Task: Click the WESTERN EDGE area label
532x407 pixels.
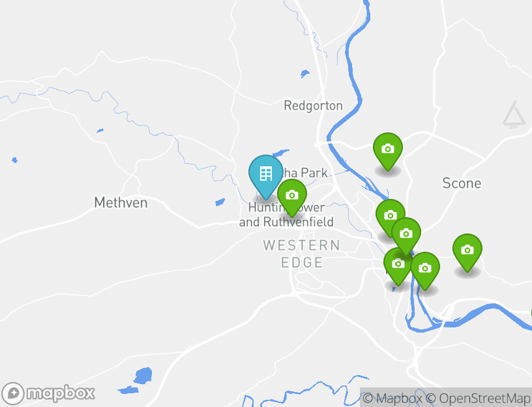Action: point(302,254)
